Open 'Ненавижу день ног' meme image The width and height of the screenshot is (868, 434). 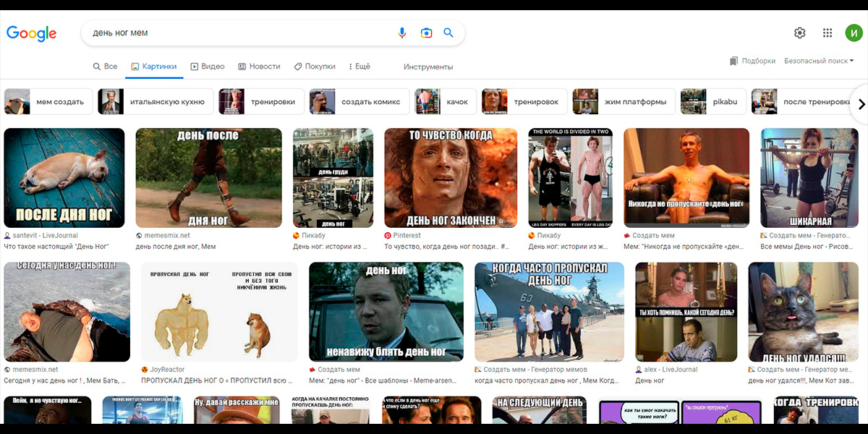pyautogui.click(x=386, y=312)
